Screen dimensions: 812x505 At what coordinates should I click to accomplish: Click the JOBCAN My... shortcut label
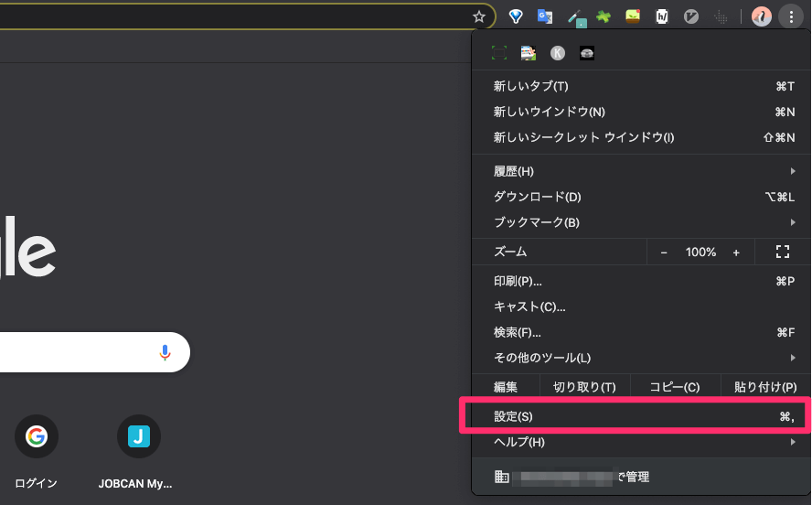tap(135, 483)
